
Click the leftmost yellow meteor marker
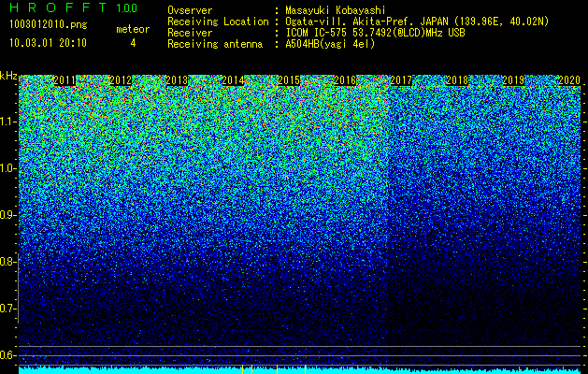pos(243,369)
